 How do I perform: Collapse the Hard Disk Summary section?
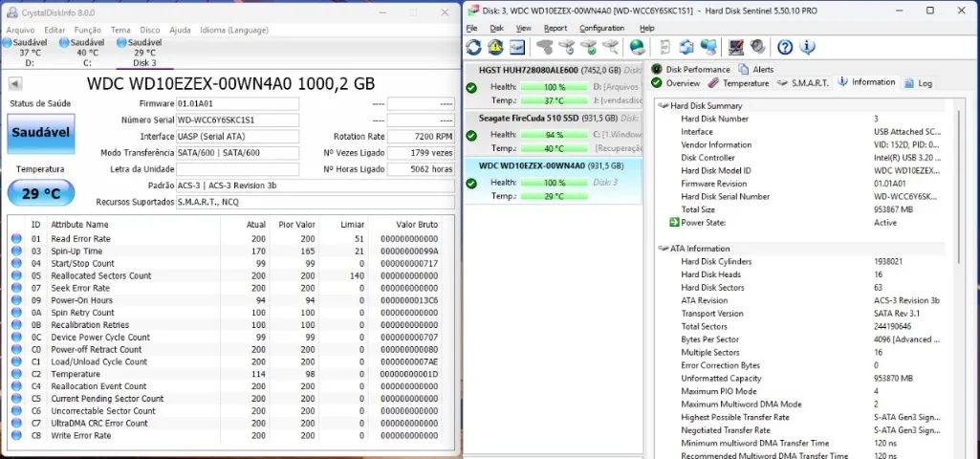click(x=663, y=106)
